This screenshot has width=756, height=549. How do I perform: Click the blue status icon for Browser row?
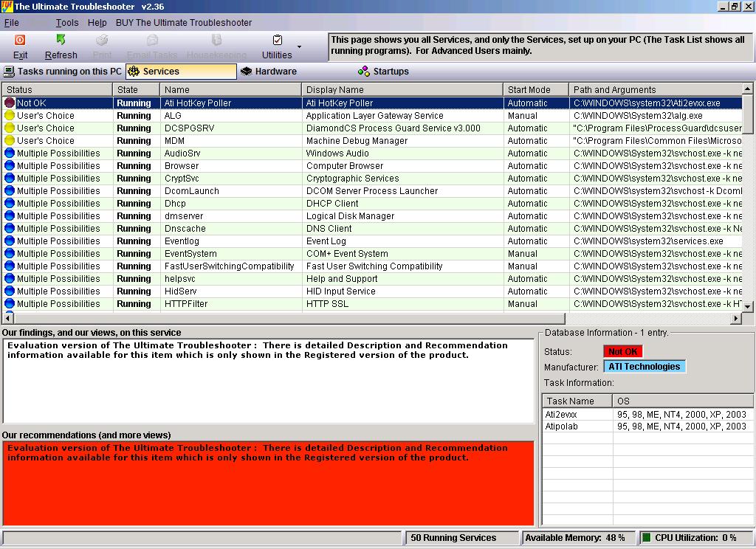[x=10, y=165]
